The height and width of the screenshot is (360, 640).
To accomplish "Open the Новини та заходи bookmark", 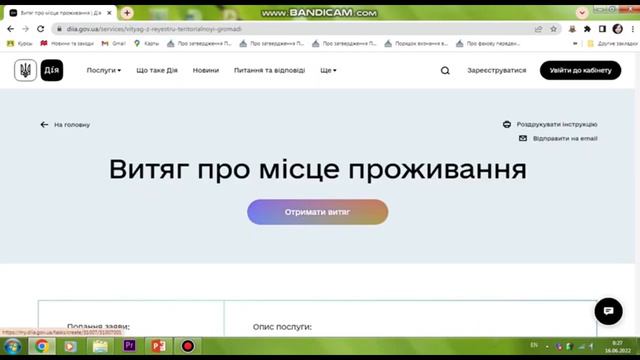I will [67, 43].
